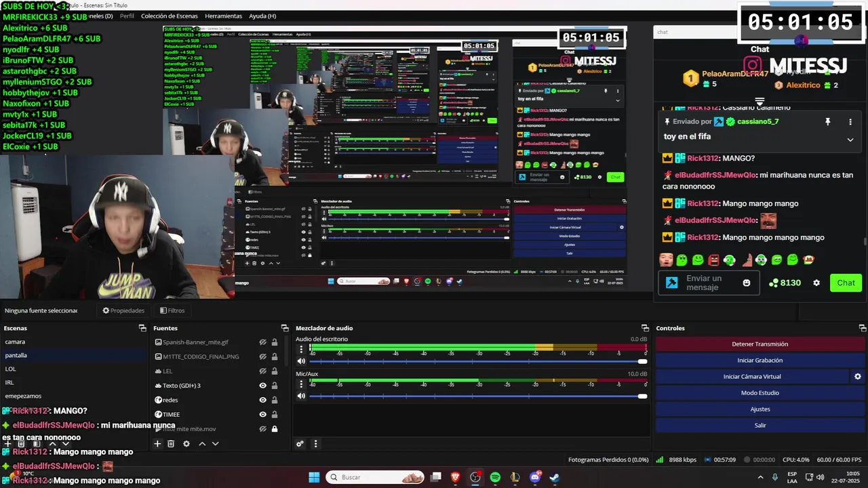Open Discord from taskbar
The image size is (868, 488).
pos(535,477)
